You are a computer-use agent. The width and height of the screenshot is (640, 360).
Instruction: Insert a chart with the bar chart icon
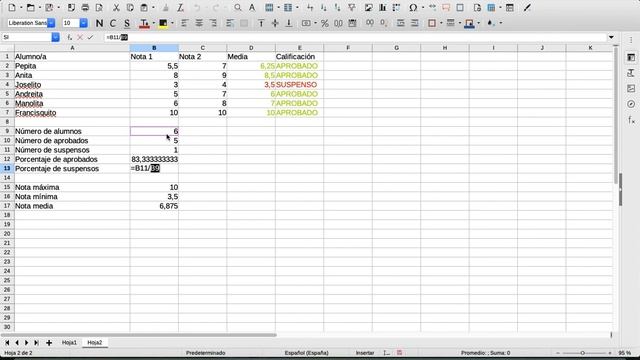pyautogui.click(x=382, y=8)
